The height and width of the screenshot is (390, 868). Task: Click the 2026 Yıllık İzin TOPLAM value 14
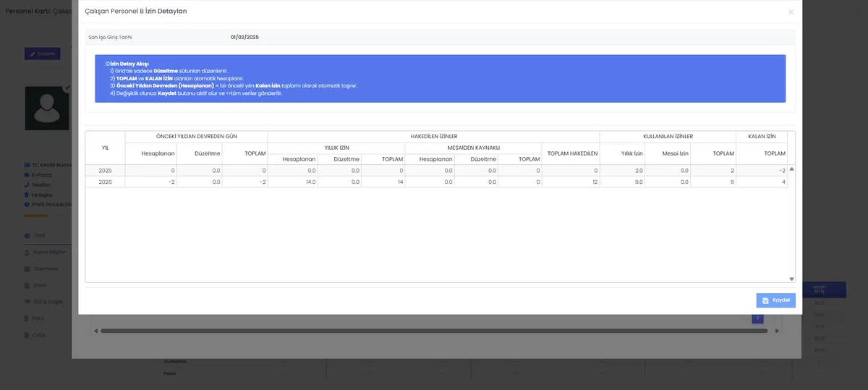pos(383,182)
